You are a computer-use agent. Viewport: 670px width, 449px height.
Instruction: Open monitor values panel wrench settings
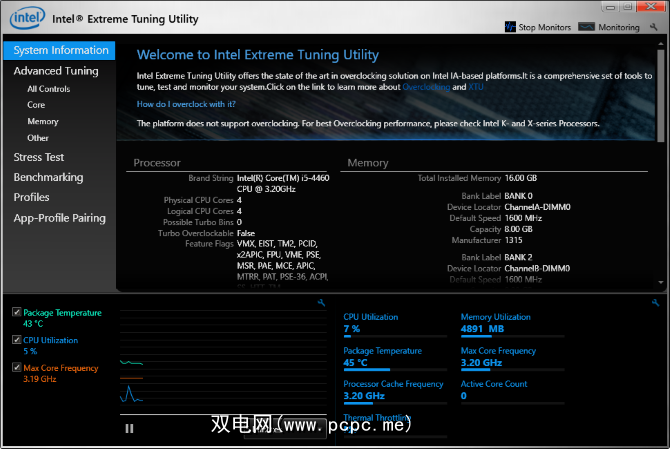(655, 302)
